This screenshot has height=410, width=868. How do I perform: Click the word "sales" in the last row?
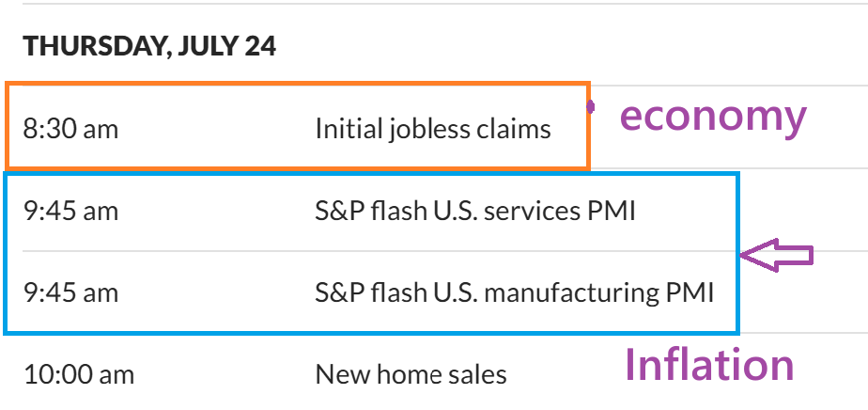tap(479, 374)
